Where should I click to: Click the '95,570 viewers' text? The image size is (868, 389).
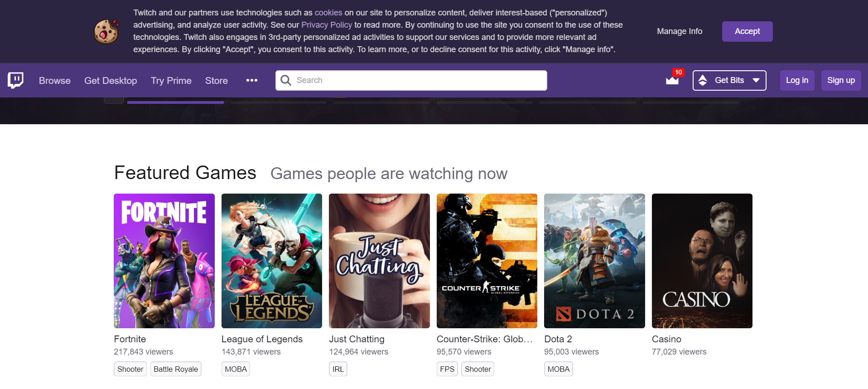pyautogui.click(x=464, y=352)
